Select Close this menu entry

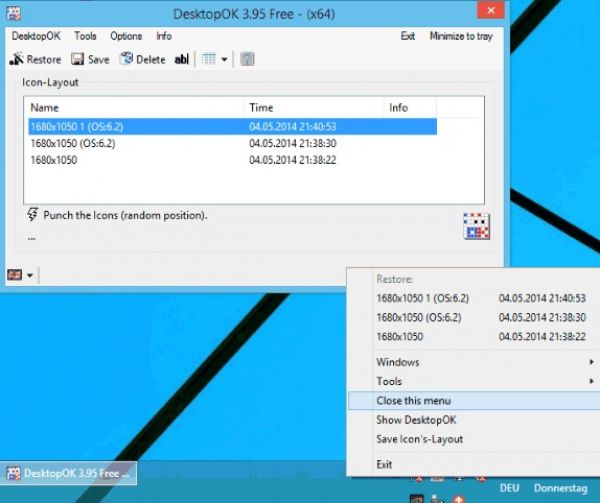(x=413, y=401)
